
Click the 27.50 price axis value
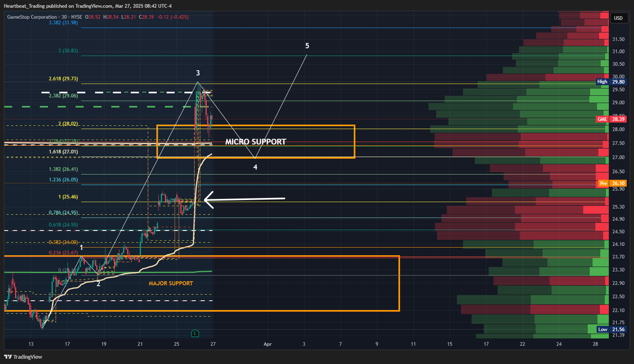(619, 143)
